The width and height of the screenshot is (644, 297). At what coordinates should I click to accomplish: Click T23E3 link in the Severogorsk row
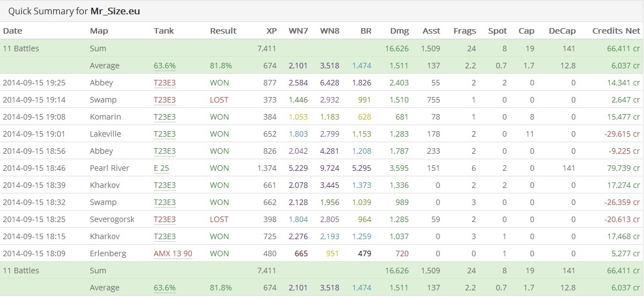(x=165, y=219)
